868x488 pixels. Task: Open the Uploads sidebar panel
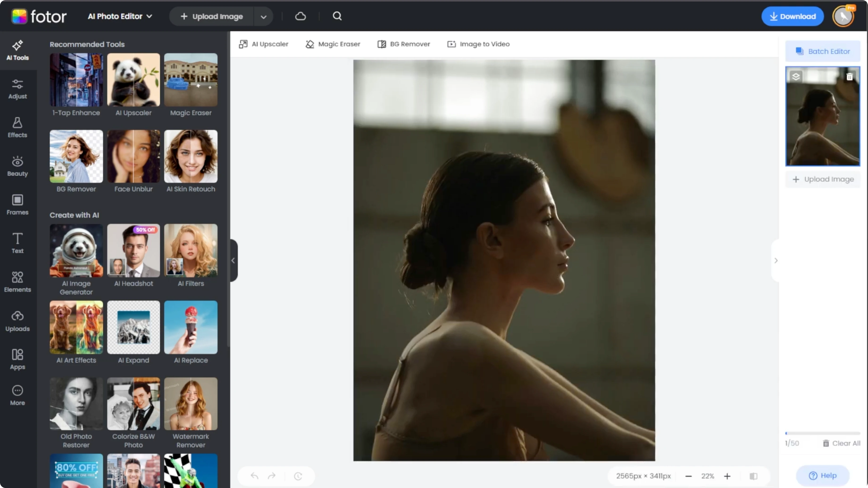coord(17,321)
